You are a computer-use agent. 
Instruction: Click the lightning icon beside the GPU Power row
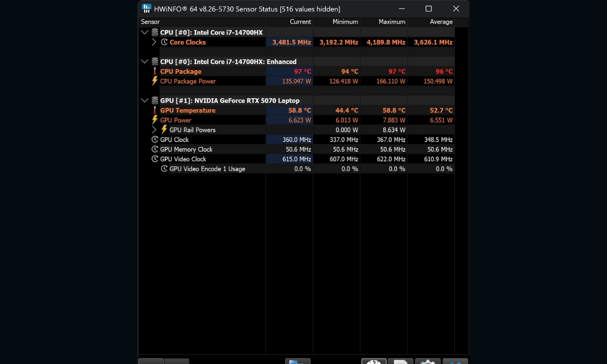pos(155,120)
